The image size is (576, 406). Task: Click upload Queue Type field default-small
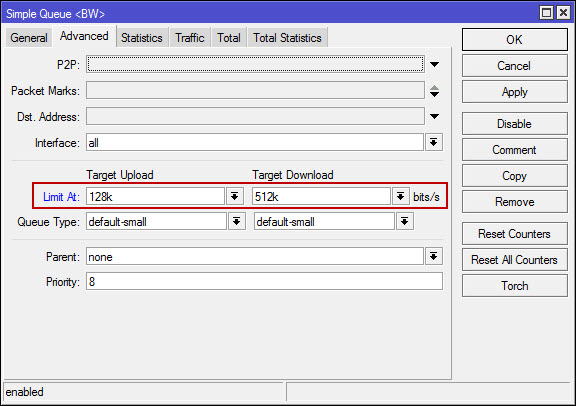156,221
